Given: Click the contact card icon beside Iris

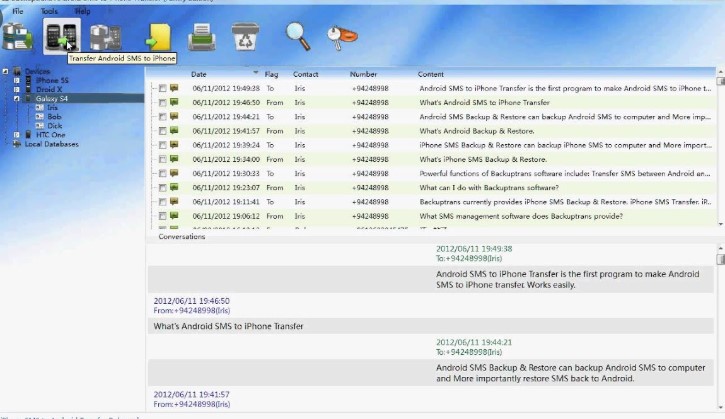Looking at the screenshot, I should (40, 108).
